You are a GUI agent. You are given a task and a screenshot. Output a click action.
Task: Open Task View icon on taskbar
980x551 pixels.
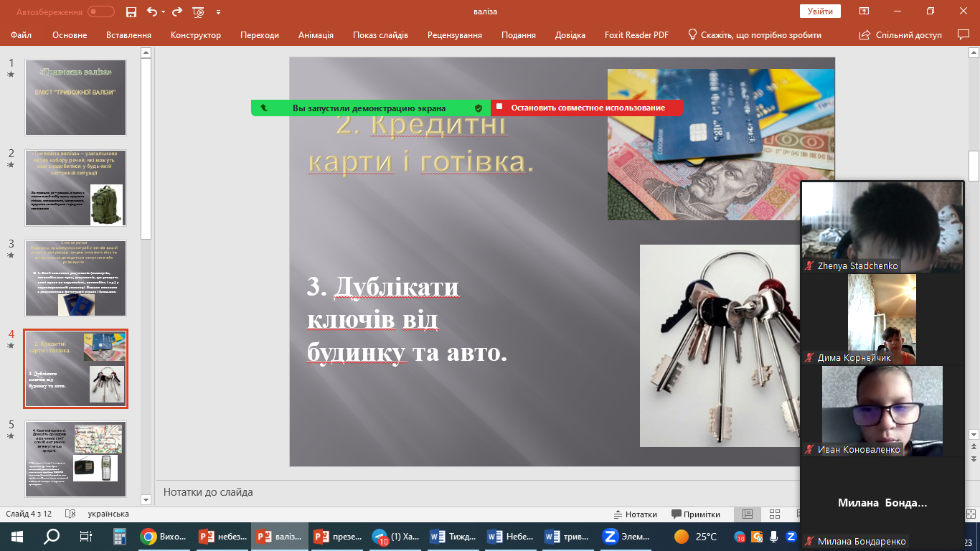pos(85,537)
